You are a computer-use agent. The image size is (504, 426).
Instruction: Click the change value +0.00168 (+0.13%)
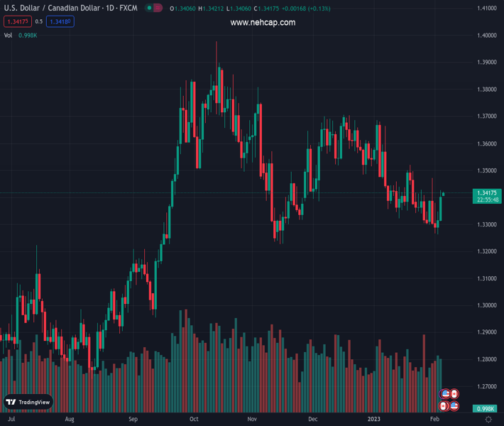(x=306, y=9)
